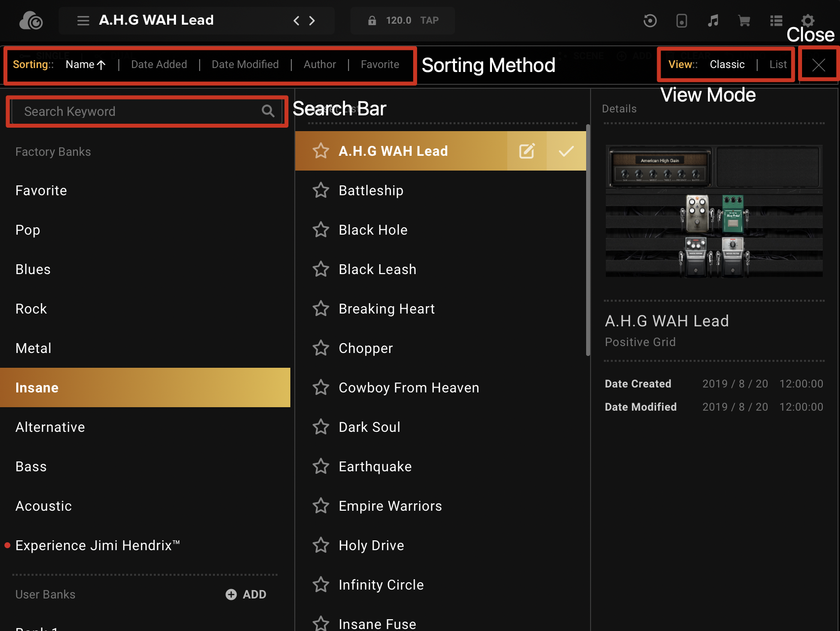Favorite the A.H.G WAH Lead preset star
The width and height of the screenshot is (840, 631).
(x=321, y=151)
